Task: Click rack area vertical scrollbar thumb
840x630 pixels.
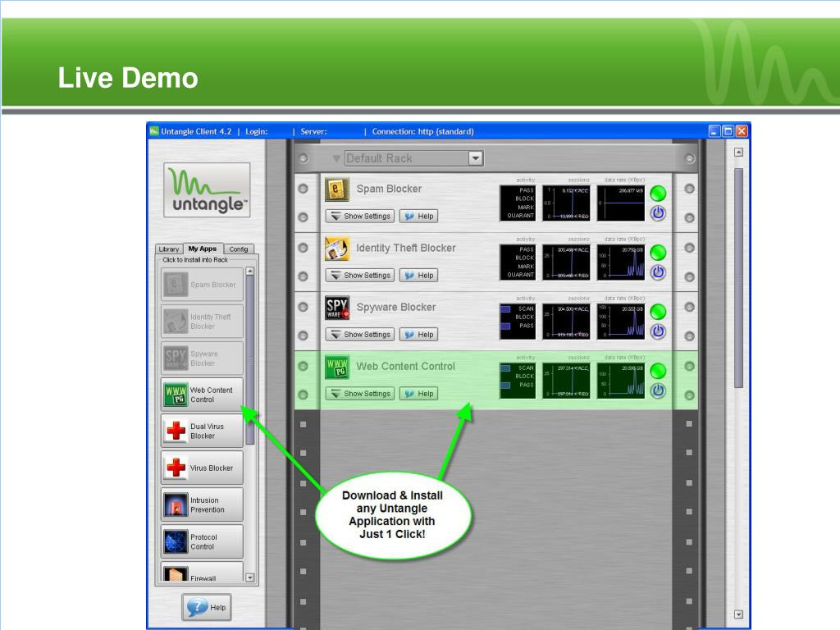Action: tap(739, 277)
